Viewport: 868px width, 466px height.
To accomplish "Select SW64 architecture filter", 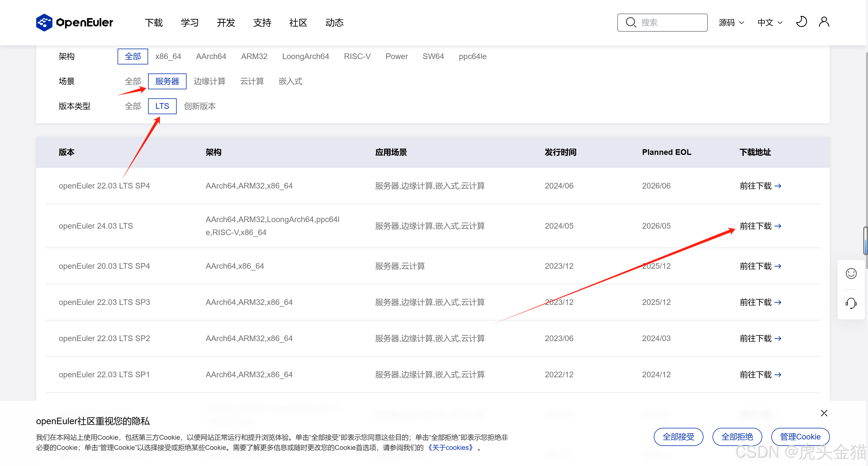I will point(433,56).
